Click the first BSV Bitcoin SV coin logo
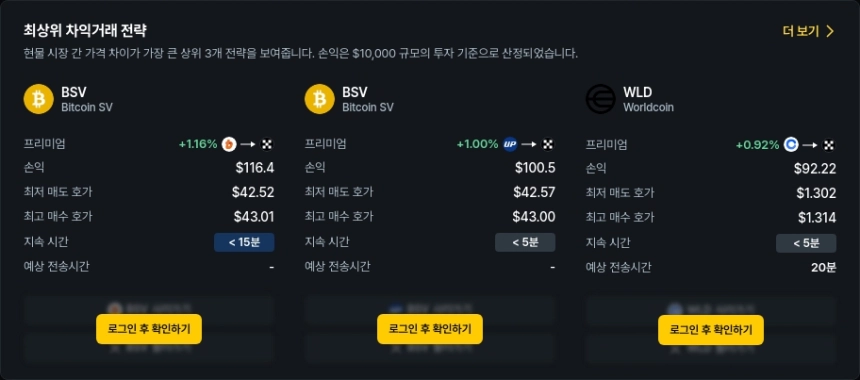 [x=38, y=99]
